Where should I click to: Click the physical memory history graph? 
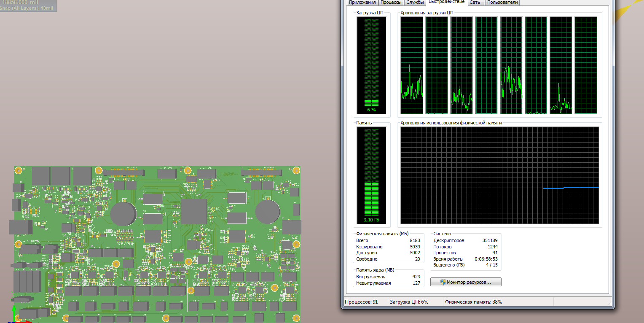point(499,175)
